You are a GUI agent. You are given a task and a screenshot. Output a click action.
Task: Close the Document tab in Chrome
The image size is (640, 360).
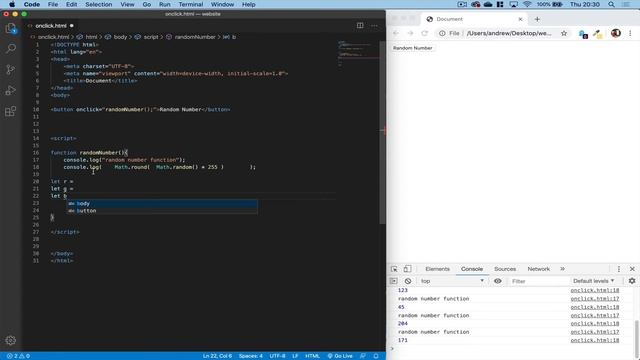(x=520, y=19)
